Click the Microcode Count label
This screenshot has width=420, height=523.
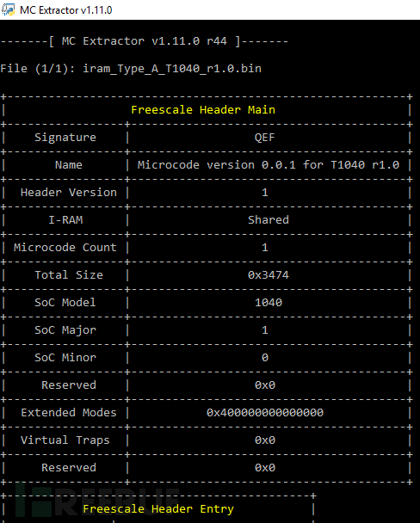click(x=65, y=248)
